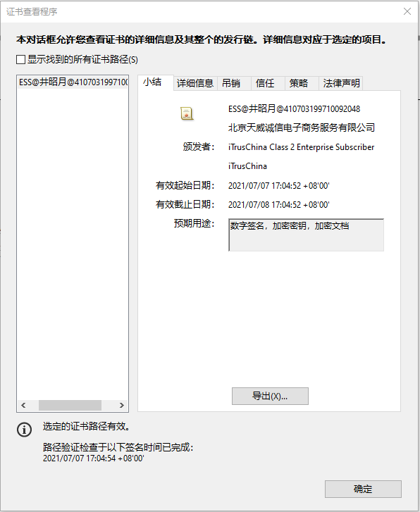Click the information icon near path status
Image resolution: width=420 pixels, height=512 pixels.
pyautogui.click(x=24, y=430)
